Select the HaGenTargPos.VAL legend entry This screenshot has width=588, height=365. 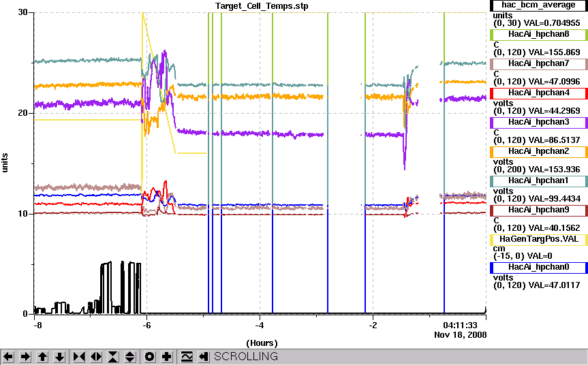coord(538,239)
